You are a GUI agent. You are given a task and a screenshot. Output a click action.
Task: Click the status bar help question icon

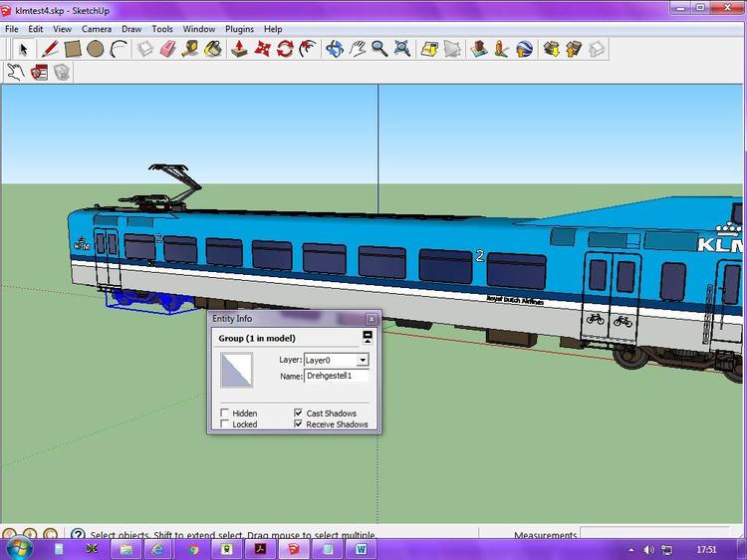tap(78, 534)
